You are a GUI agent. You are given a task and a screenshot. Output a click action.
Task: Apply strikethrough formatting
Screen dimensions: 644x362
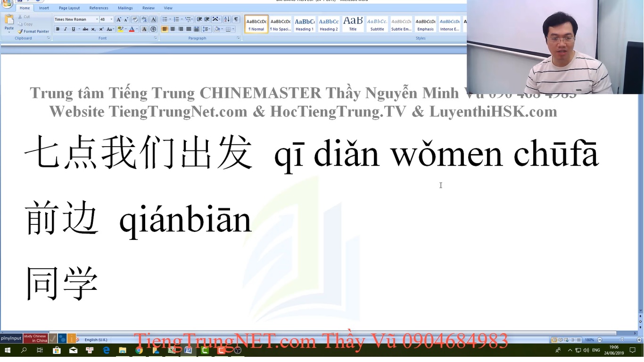(x=85, y=29)
